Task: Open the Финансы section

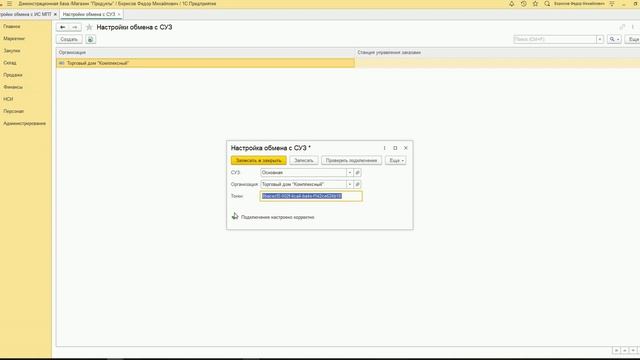Action: coord(13,87)
